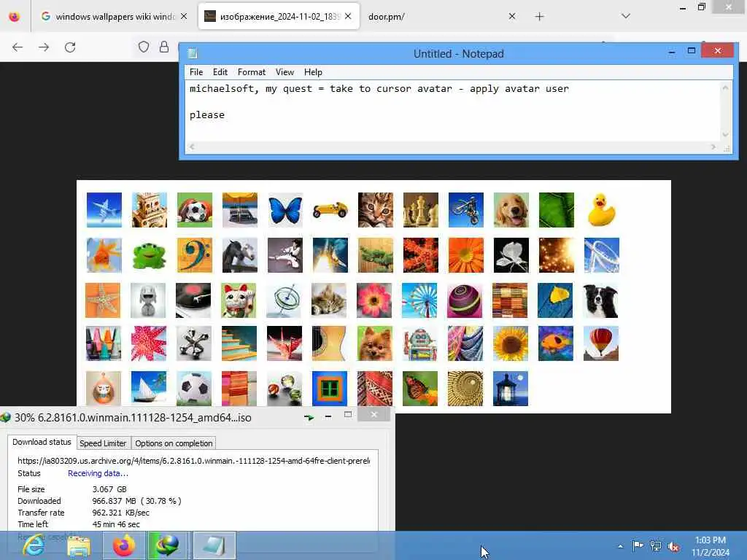Click the 3.067 GB file size value
This screenshot has height=560, width=747.
(x=109, y=489)
